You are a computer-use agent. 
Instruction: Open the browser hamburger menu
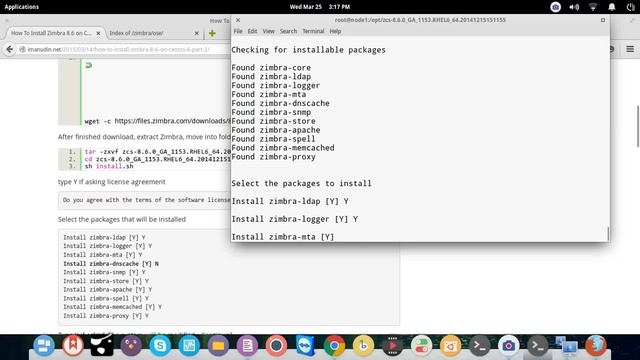630,49
